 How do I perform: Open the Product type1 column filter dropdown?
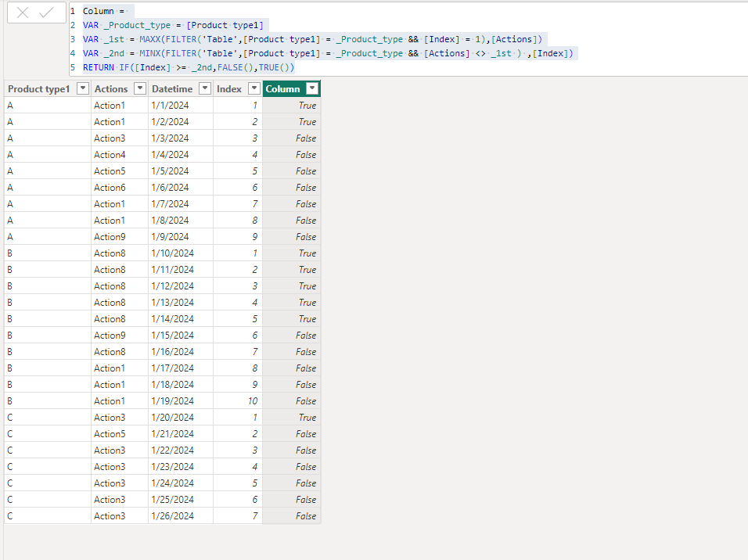[x=83, y=88]
